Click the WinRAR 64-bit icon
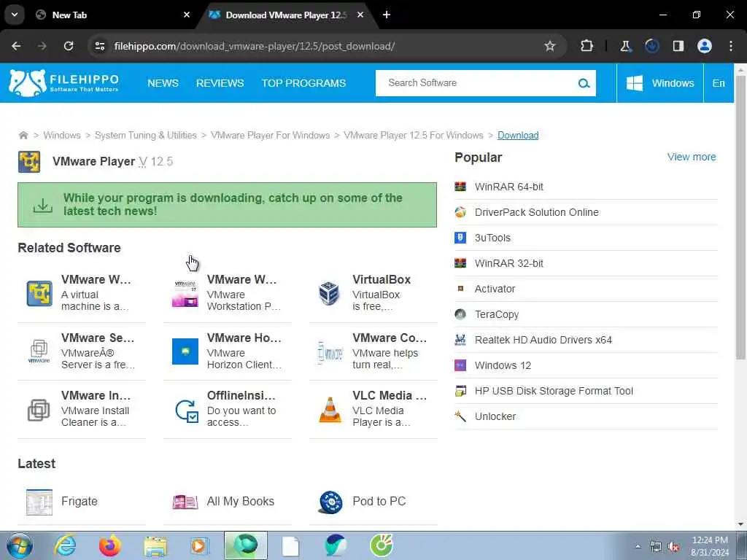Image resolution: width=747 pixels, height=560 pixels. tap(460, 187)
